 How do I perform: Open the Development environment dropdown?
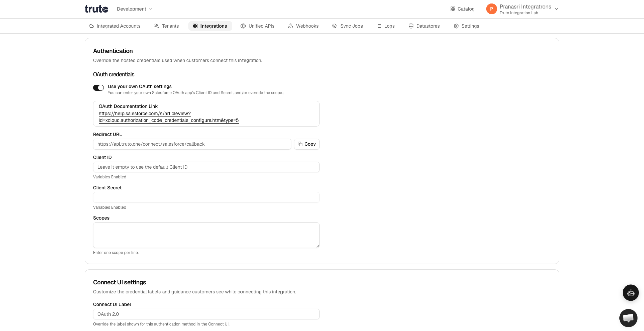pos(135,9)
